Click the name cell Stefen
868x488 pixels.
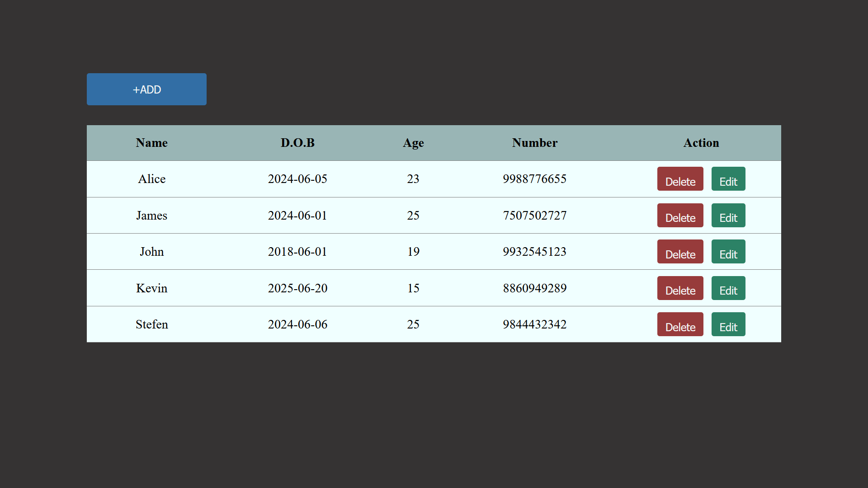coord(151,324)
